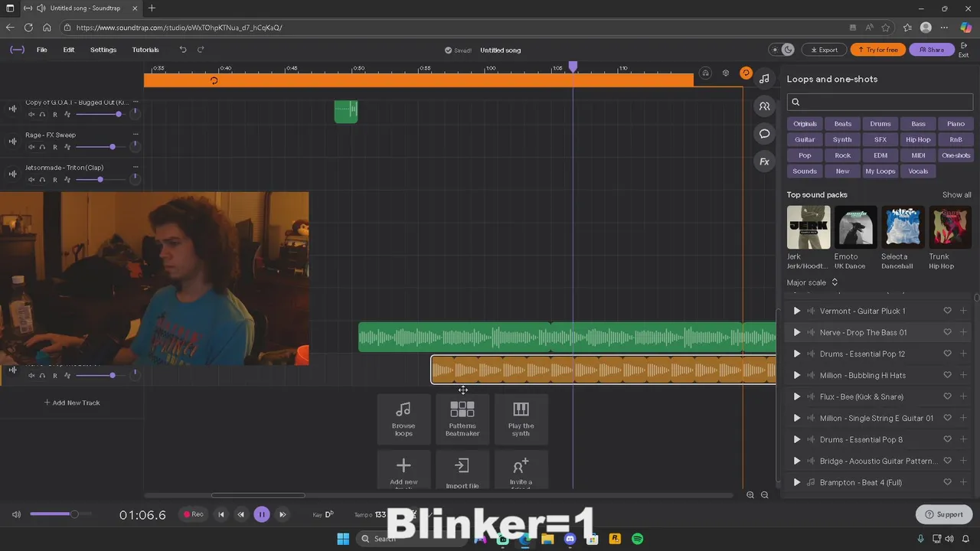Open the timeline settings gear icon
980x551 pixels.
[x=726, y=73]
